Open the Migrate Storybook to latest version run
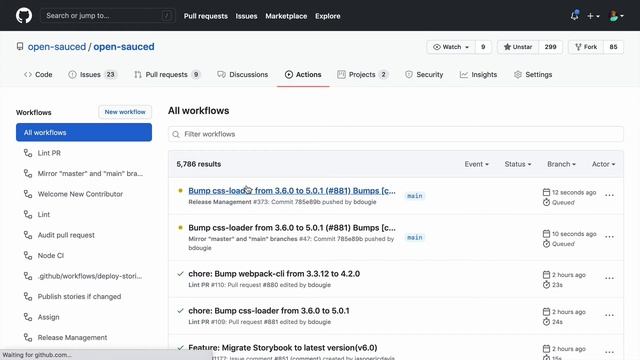Viewport: 640px width, 360px height. click(282, 348)
